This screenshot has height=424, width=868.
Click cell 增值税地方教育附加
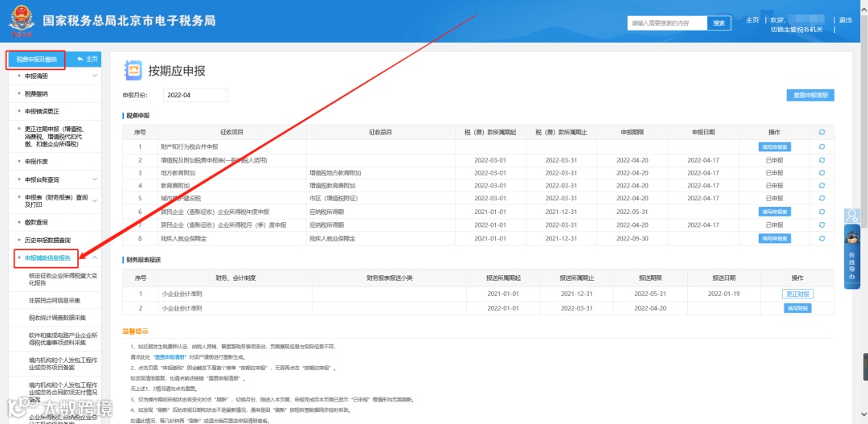[336, 173]
